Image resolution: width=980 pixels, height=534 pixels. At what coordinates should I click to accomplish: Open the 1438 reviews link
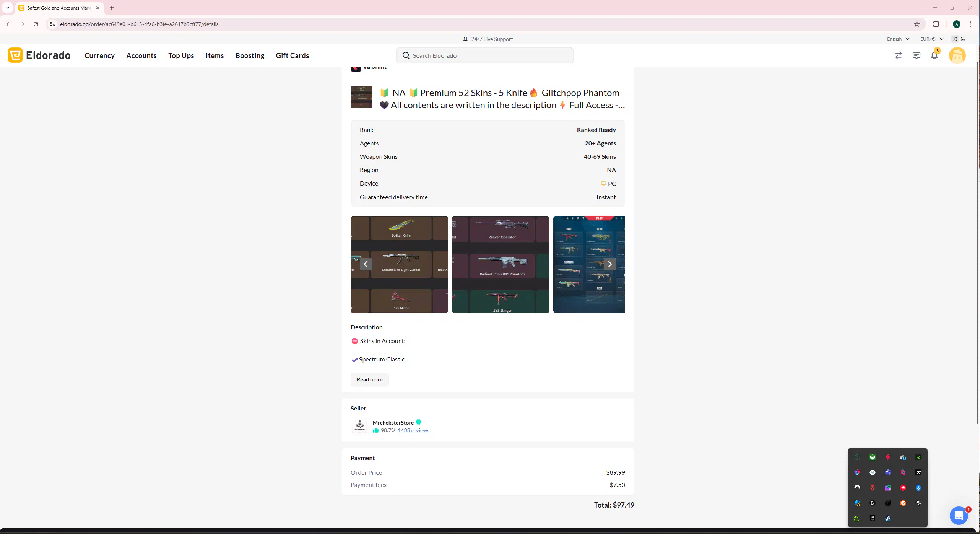413,430
